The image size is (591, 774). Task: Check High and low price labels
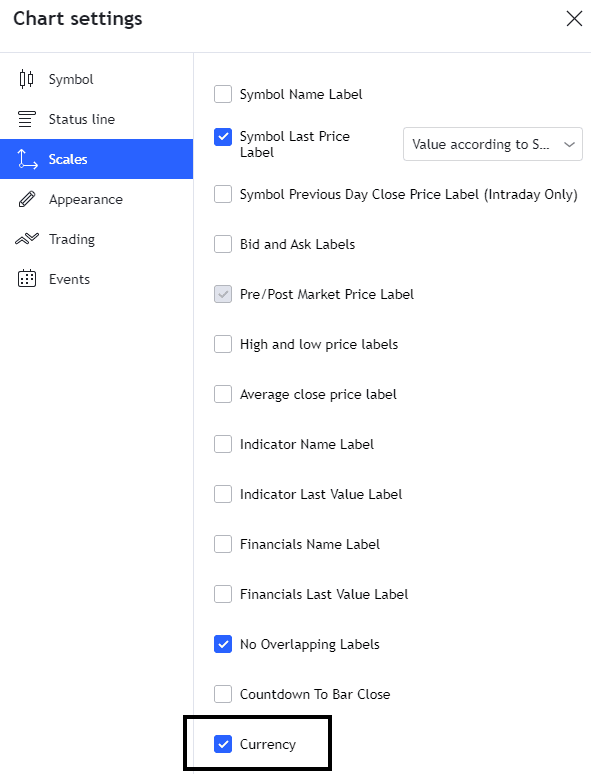point(223,344)
